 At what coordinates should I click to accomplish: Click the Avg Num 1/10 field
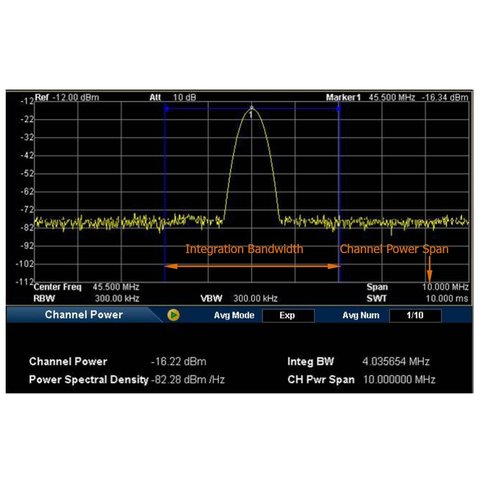(x=415, y=315)
